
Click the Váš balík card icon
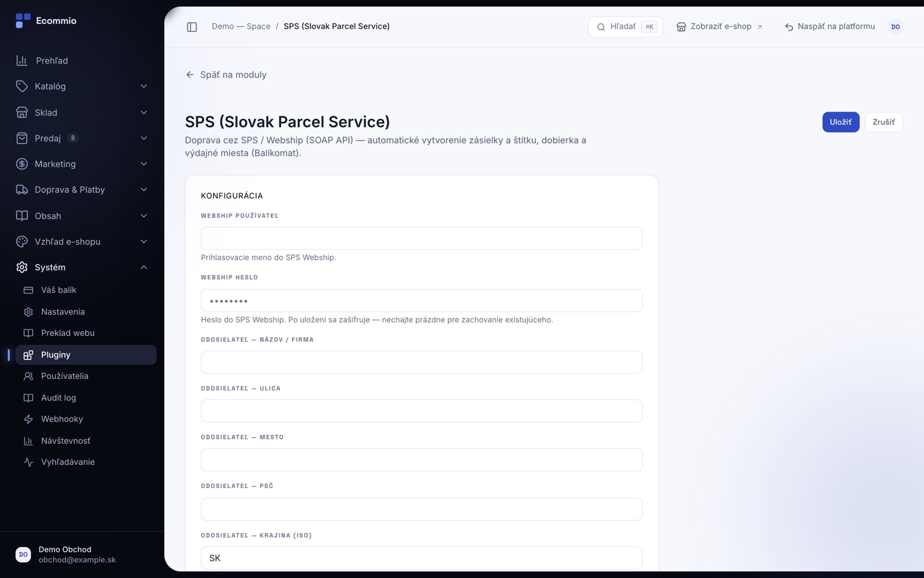28,290
